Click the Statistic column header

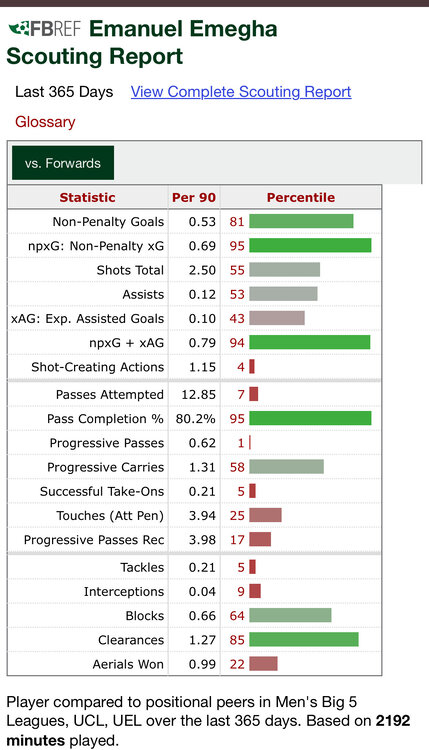tap(88, 198)
